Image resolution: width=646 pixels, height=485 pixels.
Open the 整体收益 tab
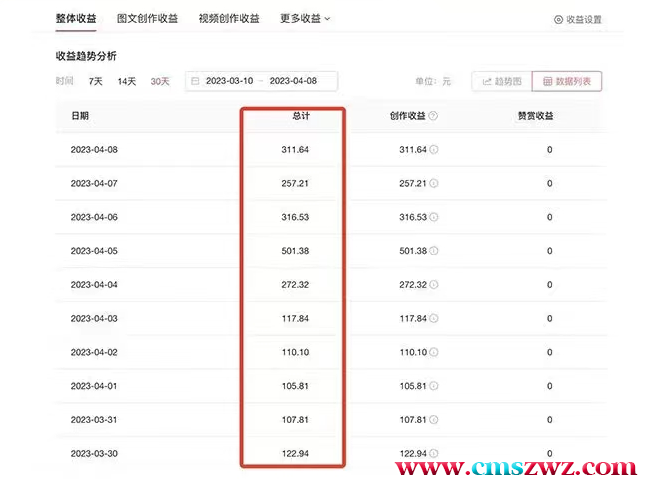(x=74, y=18)
